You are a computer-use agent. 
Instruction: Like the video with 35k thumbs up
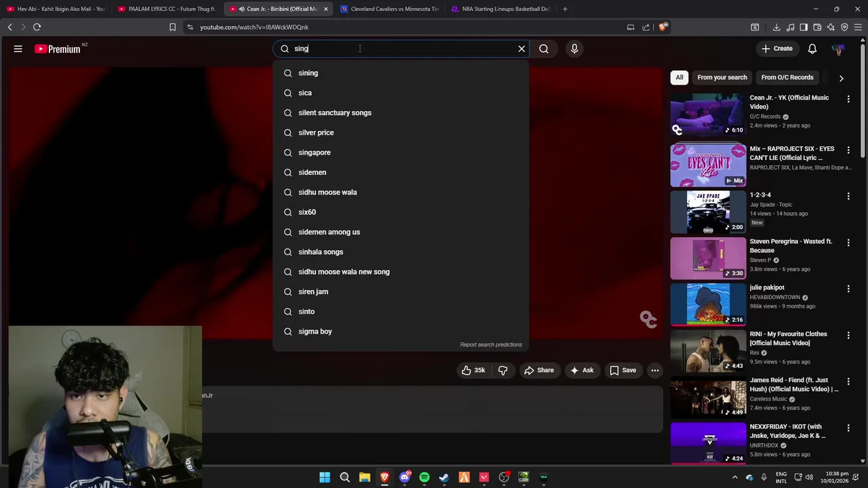point(474,370)
